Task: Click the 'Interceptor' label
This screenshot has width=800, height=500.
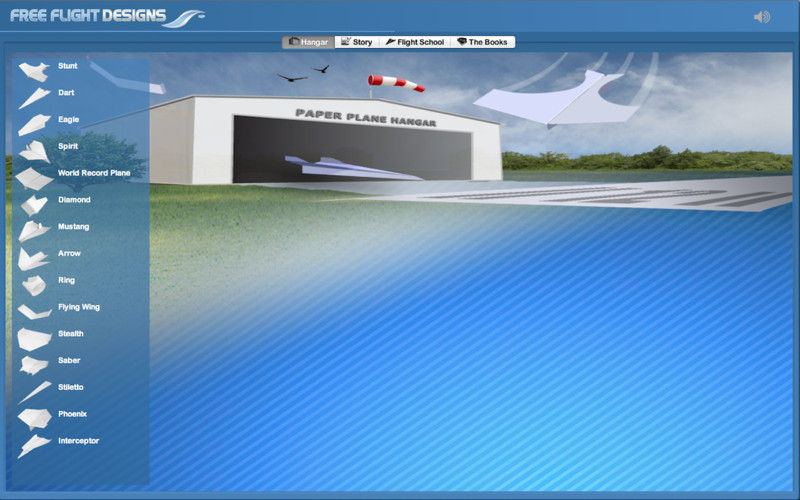Action: pos(78,441)
